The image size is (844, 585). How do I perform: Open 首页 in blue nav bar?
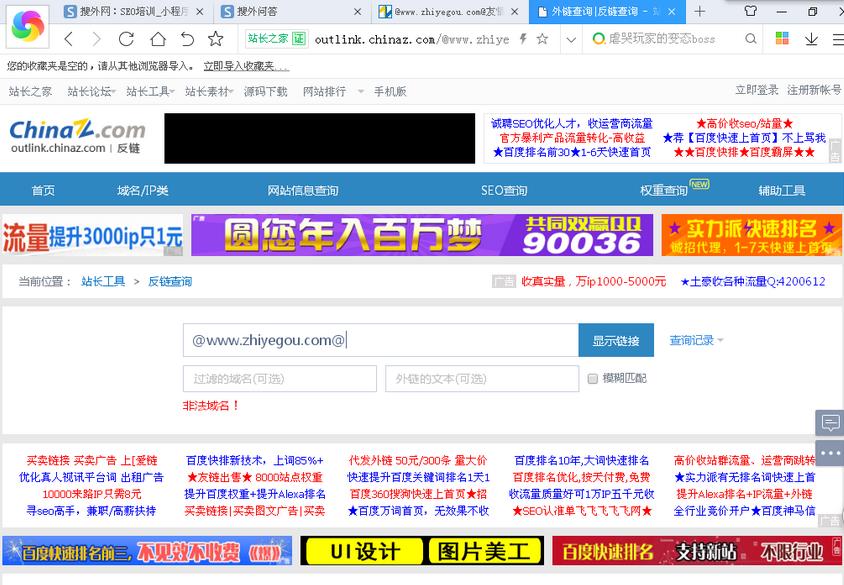click(x=43, y=190)
